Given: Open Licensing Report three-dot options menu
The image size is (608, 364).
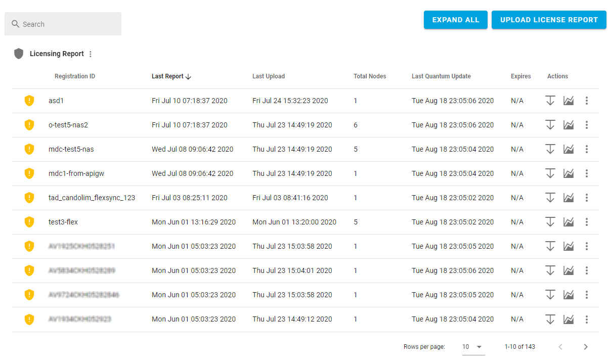Looking at the screenshot, I should [x=91, y=54].
